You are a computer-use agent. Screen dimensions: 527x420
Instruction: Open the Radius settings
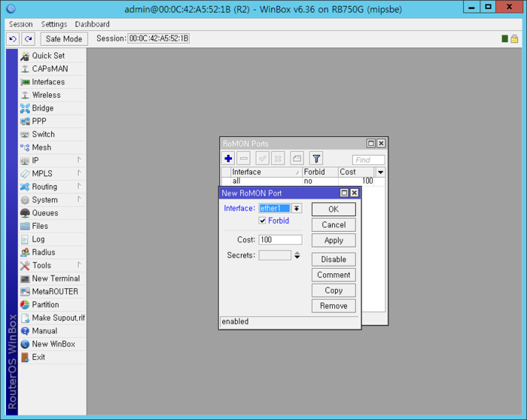tap(52, 252)
